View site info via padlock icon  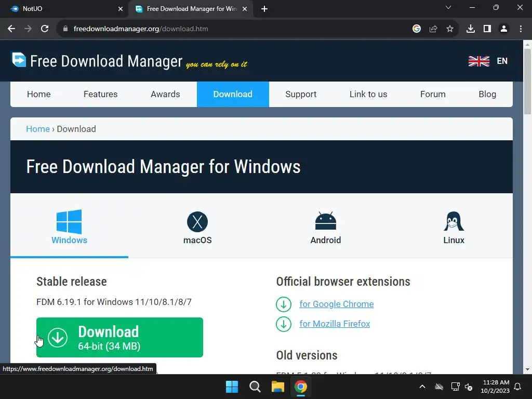point(65,29)
